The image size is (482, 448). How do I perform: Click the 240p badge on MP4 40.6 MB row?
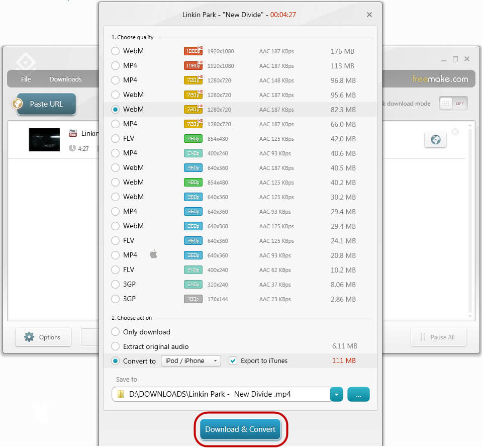[x=193, y=153]
